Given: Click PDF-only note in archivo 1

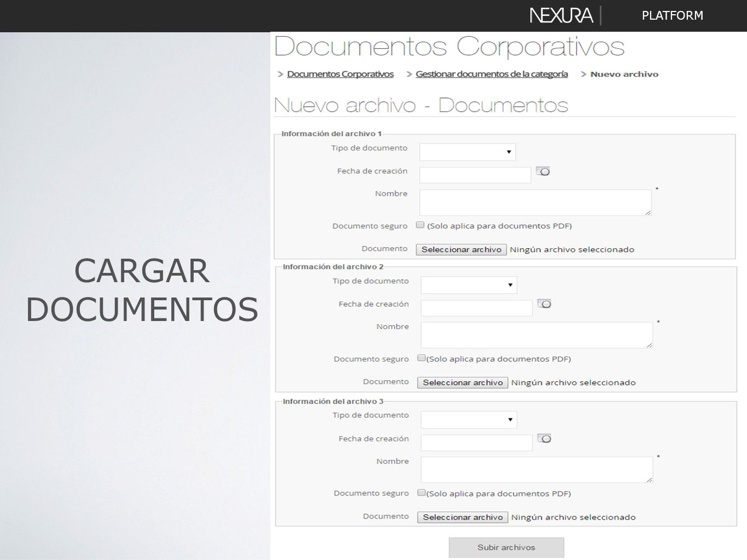Looking at the screenshot, I should pyautogui.click(x=499, y=226).
